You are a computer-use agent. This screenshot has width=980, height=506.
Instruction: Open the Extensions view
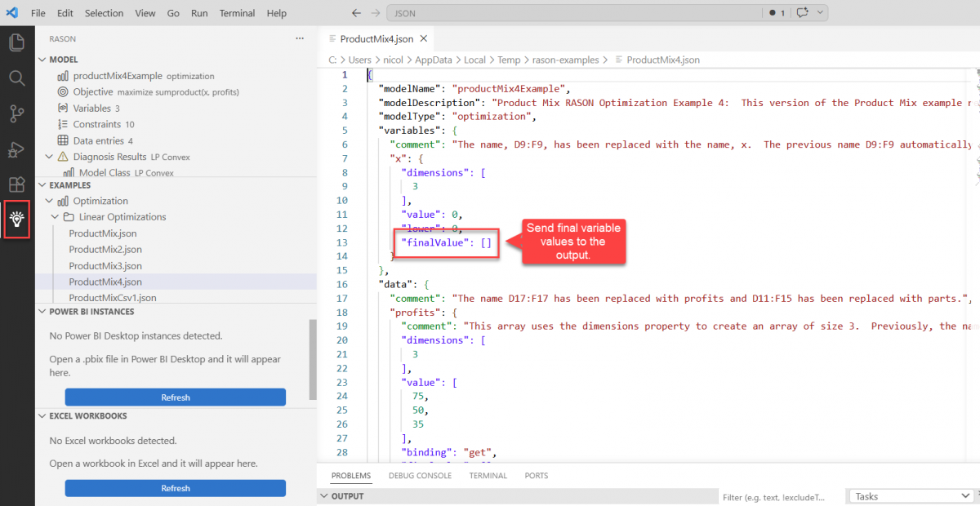[x=16, y=184]
